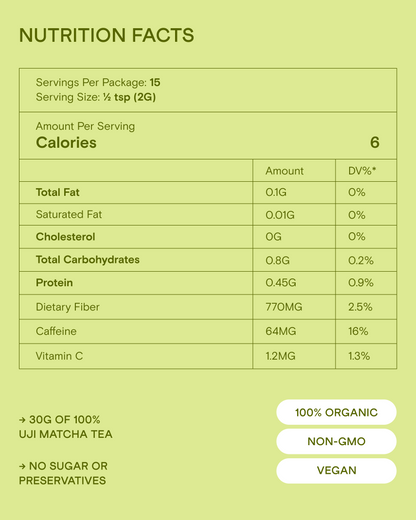Click the Total Carbohydrates amount 0.8G

(x=278, y=260)
